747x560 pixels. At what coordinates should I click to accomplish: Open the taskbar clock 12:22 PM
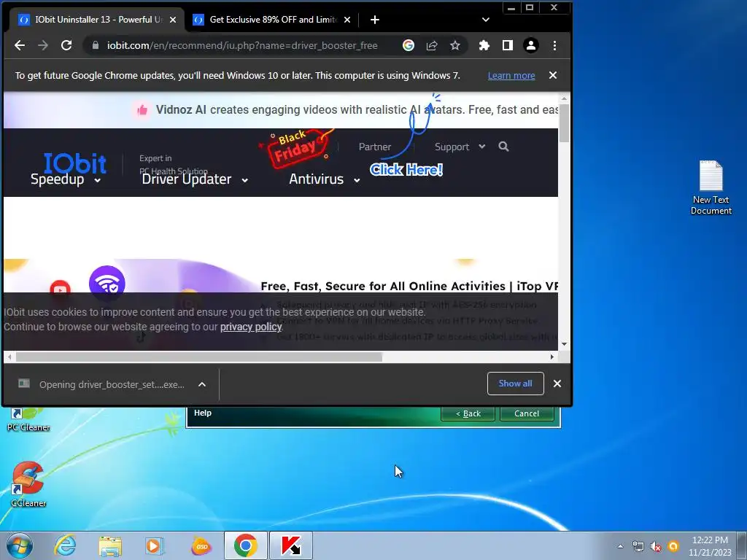(710, 546)
